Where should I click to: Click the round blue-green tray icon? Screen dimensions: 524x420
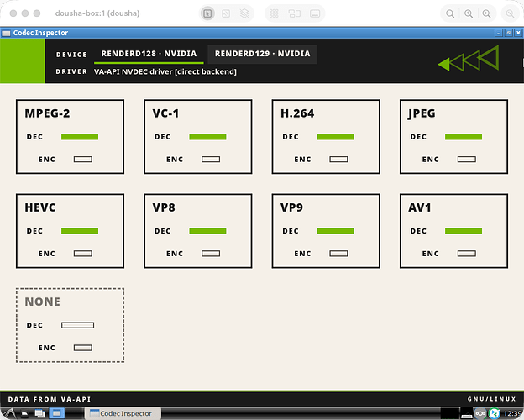click(495, 413)
